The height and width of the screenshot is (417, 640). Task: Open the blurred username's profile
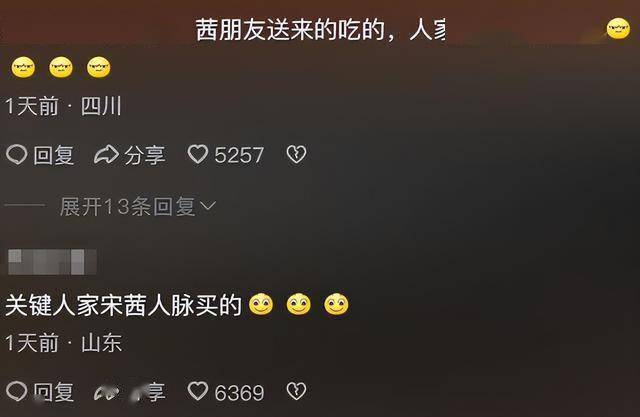[52, 262]
